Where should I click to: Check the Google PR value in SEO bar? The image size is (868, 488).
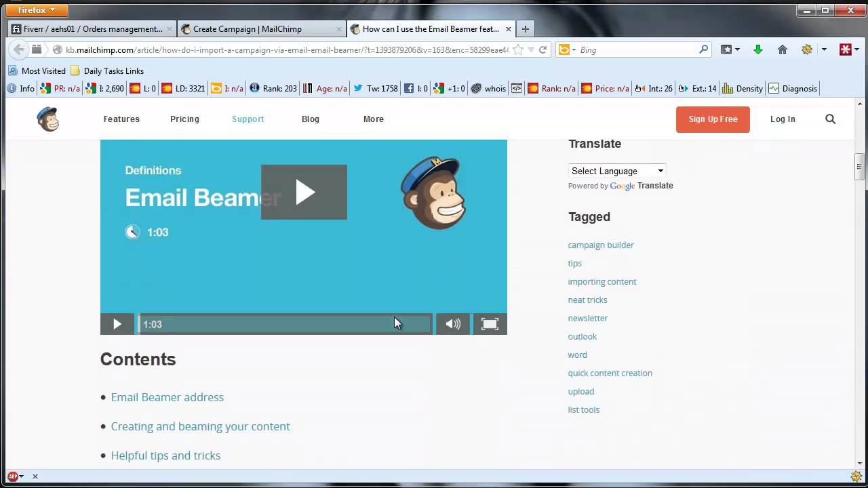(60, 88)
